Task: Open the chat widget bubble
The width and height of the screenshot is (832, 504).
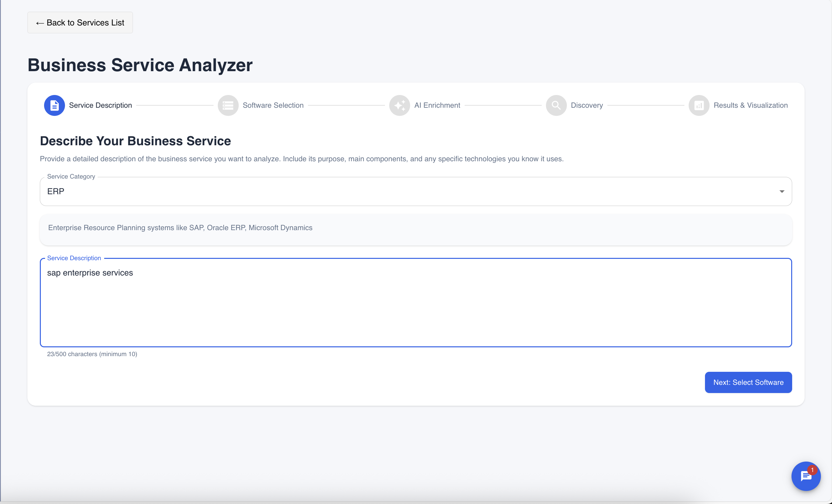Action: point(806,476)
